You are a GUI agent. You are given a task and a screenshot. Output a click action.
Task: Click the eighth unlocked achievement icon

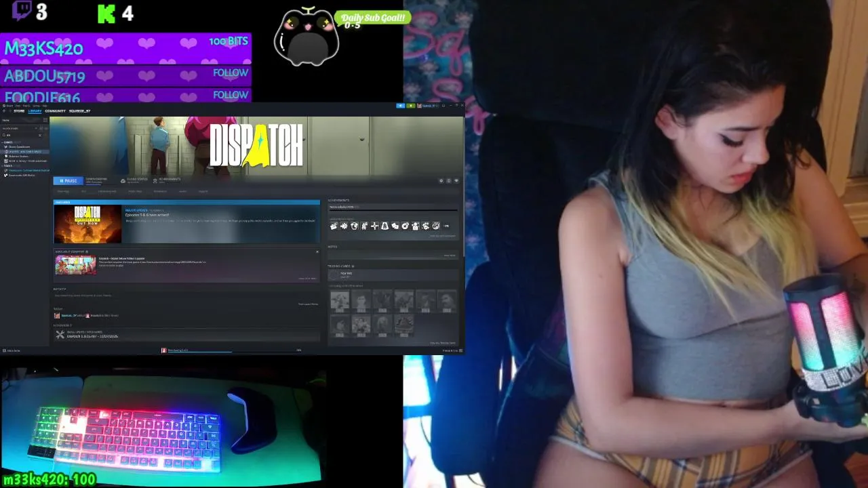(405, 226)
